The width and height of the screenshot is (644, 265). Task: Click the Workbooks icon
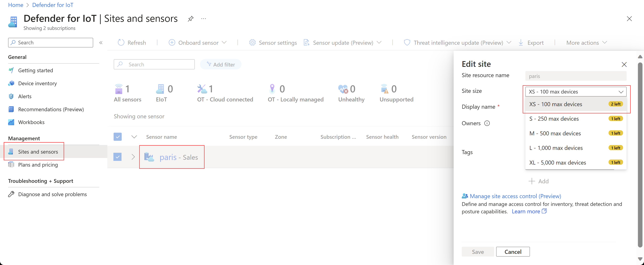pyautogui.click(x=11, y=122)
